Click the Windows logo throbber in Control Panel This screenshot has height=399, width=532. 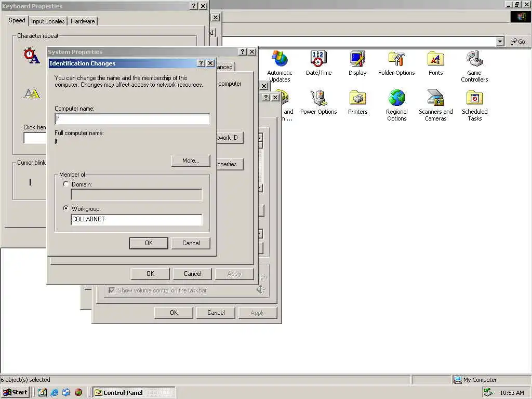(521, 17)
